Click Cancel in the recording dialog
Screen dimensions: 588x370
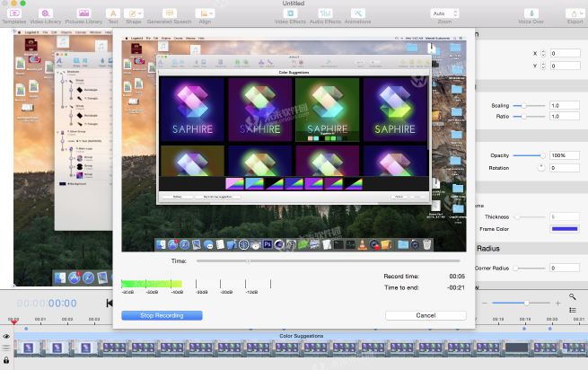424,315
